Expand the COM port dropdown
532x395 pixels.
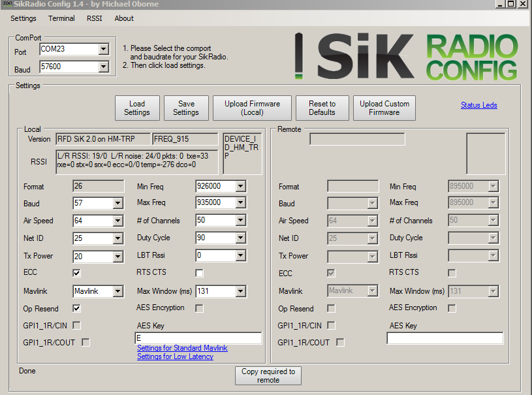pos(104,49)
